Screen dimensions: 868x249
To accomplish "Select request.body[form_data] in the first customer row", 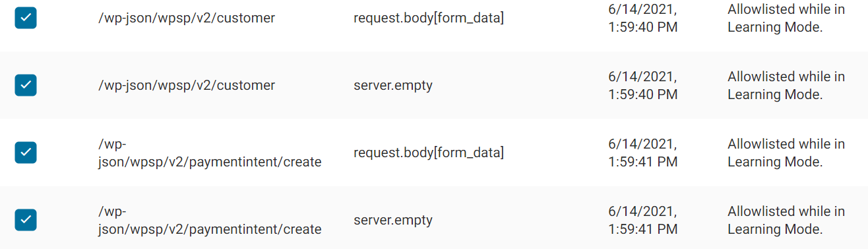I will pos(429,18).
